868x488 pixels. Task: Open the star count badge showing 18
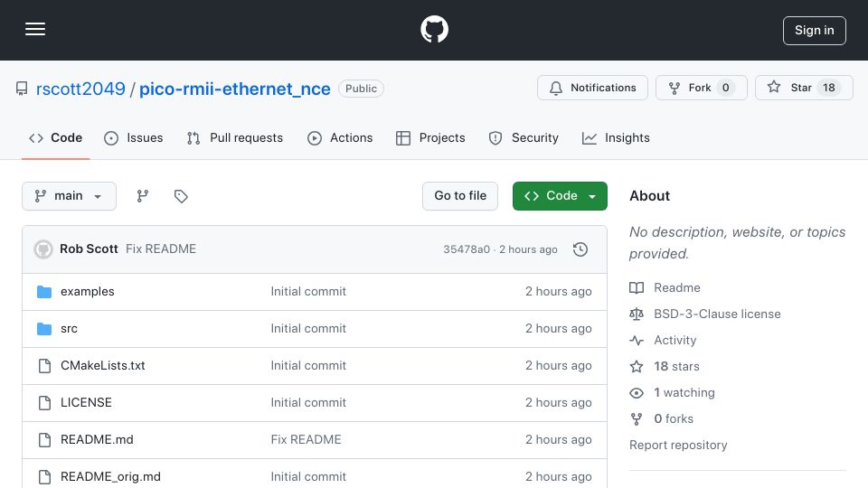[829, 88]
